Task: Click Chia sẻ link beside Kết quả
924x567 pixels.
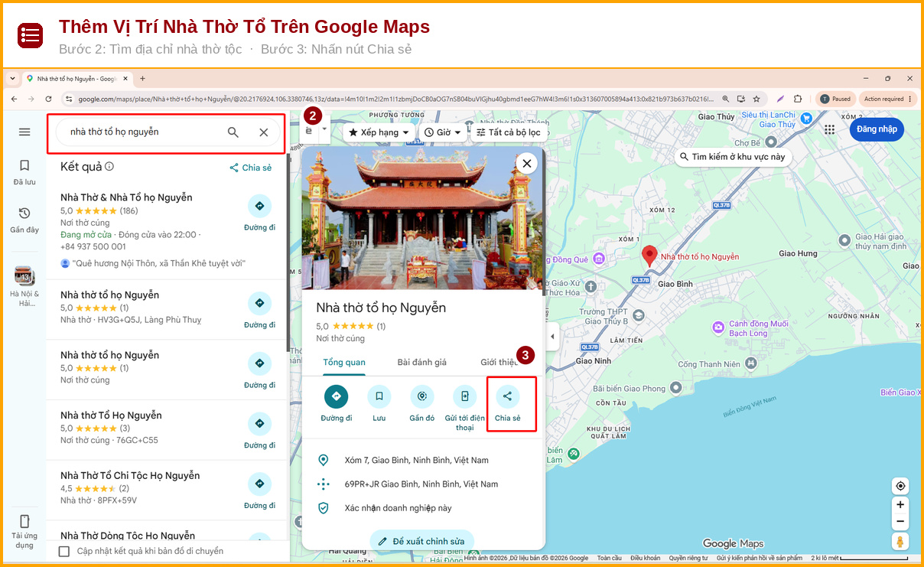Action: pos(251,168)
